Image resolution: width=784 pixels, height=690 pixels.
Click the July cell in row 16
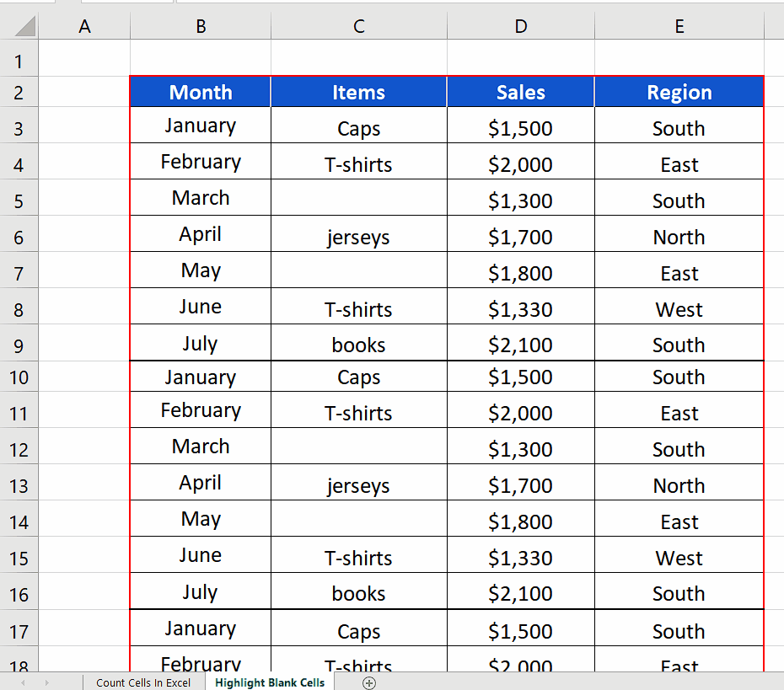tap(200, 593)
